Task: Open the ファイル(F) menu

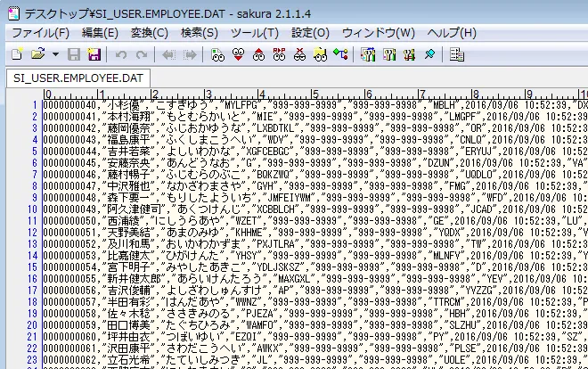Action: 41,33
